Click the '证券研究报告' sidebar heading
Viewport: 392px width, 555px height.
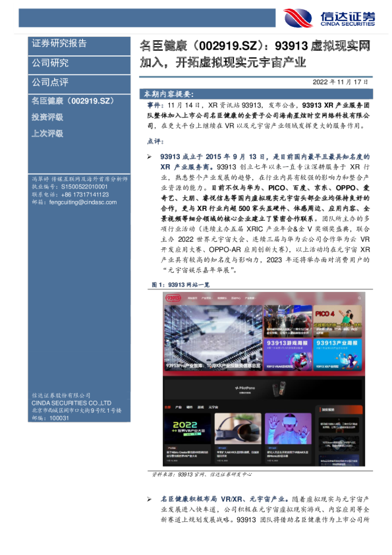[x=59, y=44]
